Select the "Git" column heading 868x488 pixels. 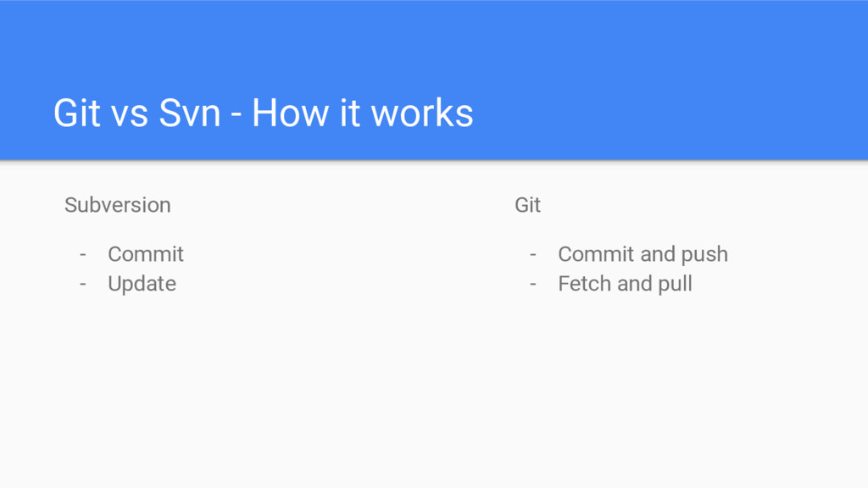pos(527,205)
